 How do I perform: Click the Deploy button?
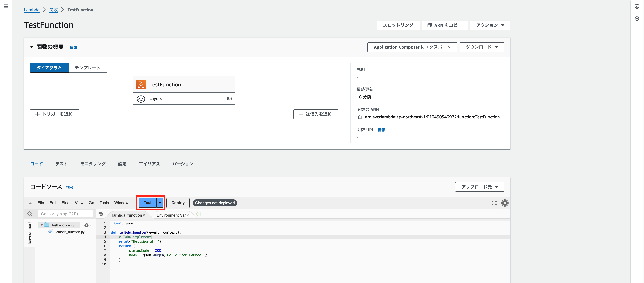(x=178, y=203)
